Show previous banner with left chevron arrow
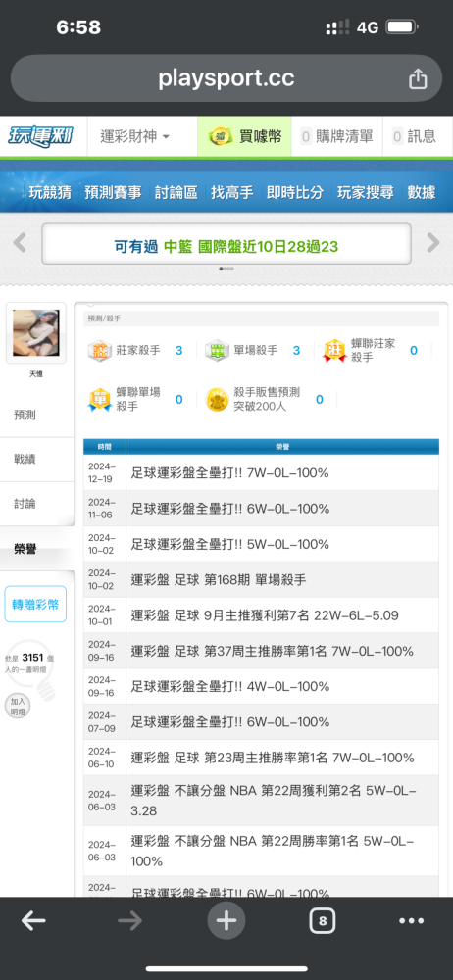 [x=20, y=242]
